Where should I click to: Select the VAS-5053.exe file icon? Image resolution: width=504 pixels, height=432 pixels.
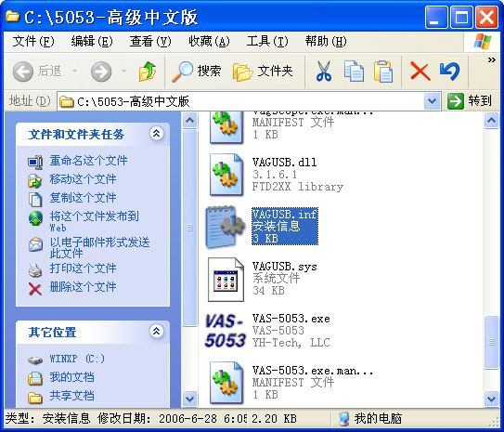(226, 331)
